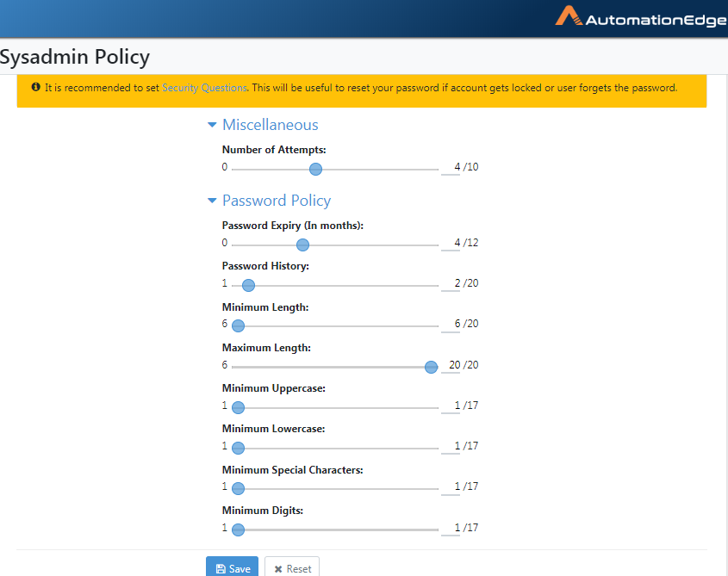The height and width of the screenshot is (576, 728).
Task: Click the Password Policy heading
Action: click(277, 201)
